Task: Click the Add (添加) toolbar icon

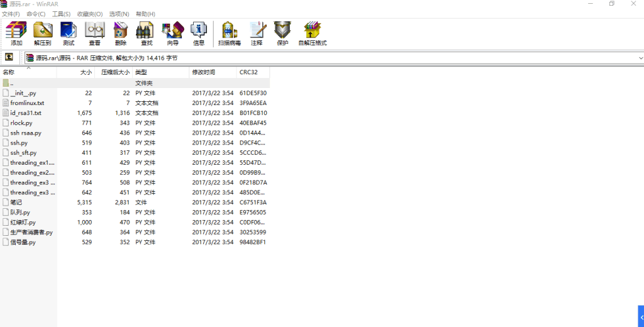Action: click(16, 33)
